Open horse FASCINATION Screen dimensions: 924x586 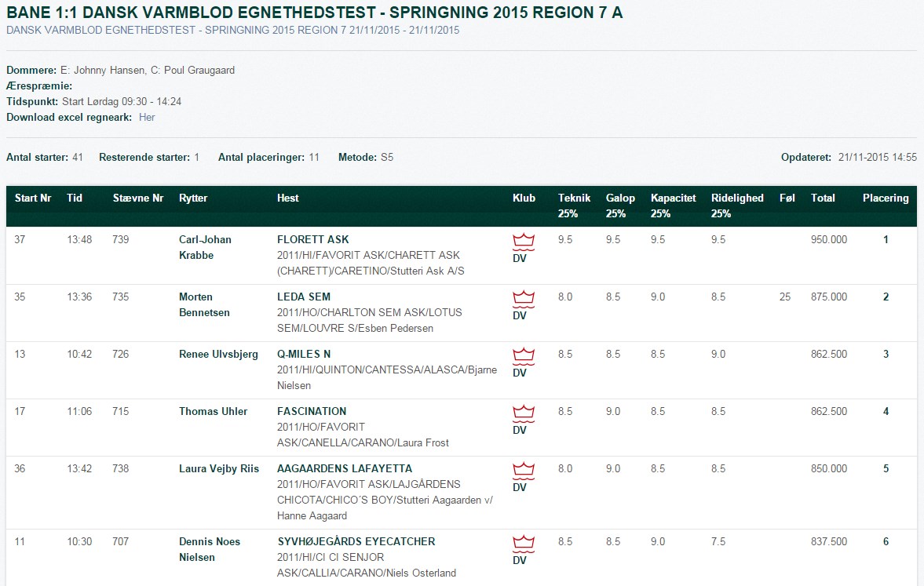pos(312,411)
